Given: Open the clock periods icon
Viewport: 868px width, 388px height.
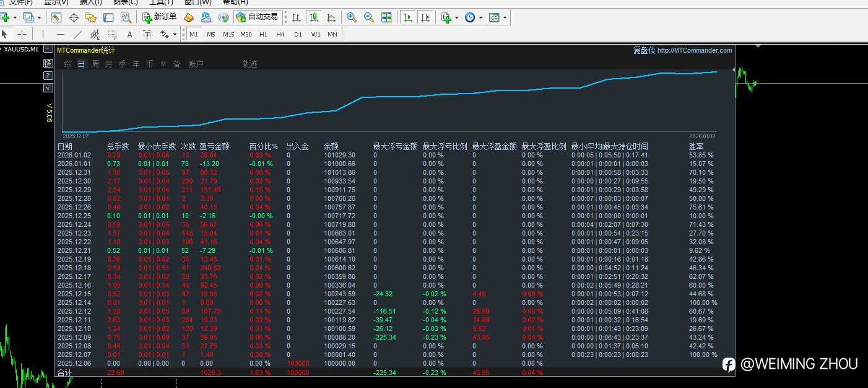Looking at the screenshot, I should click(x=470, y=17).
